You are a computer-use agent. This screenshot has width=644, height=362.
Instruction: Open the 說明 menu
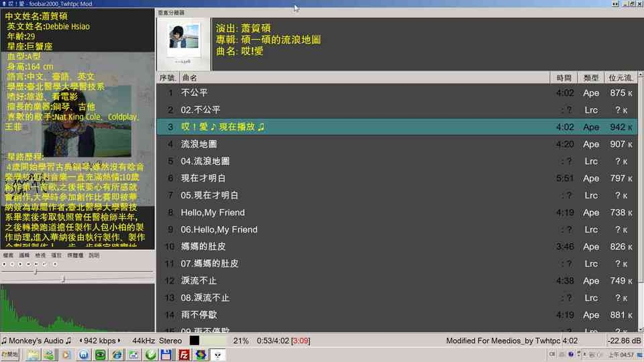tap(94, 255)
